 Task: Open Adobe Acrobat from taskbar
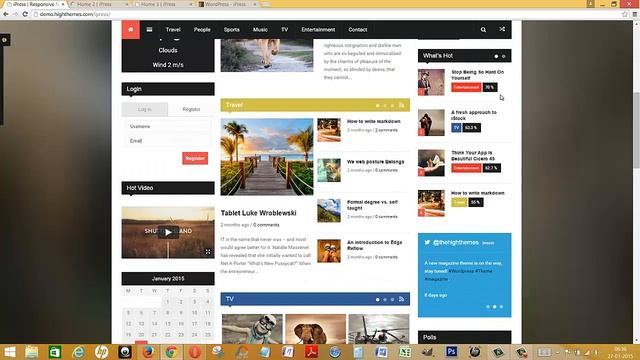pyautogui.click(x=311, y=352)
